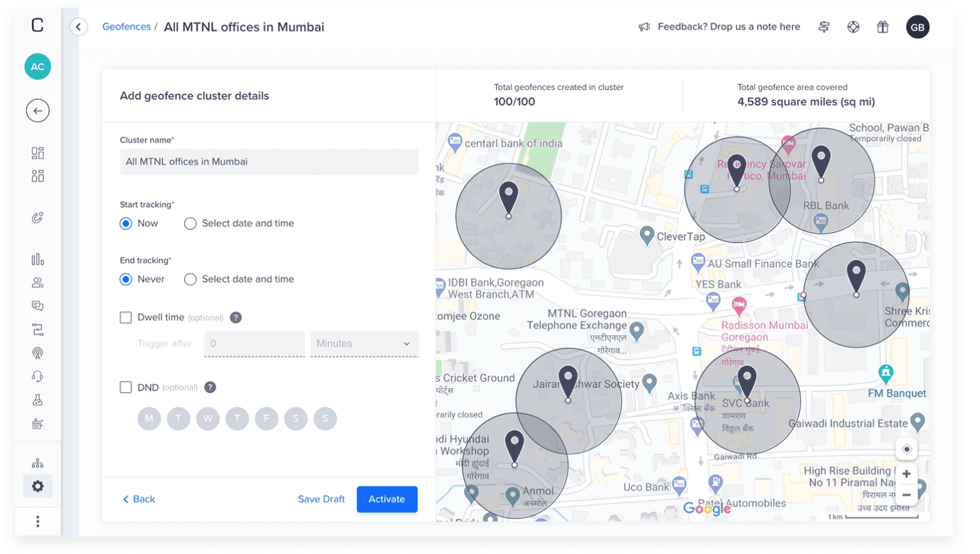980x554 pixels.
Task: Click the circled back arrow in sidebar
Action: [x=37, y=111]
